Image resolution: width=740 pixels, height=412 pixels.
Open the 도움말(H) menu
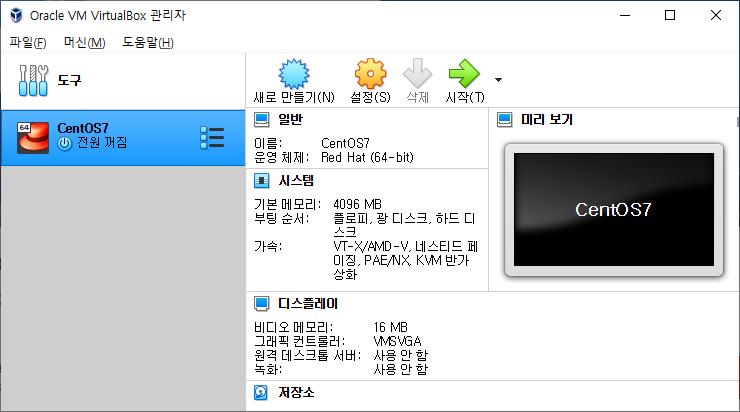pyautogui.click(x=148, y=42)
